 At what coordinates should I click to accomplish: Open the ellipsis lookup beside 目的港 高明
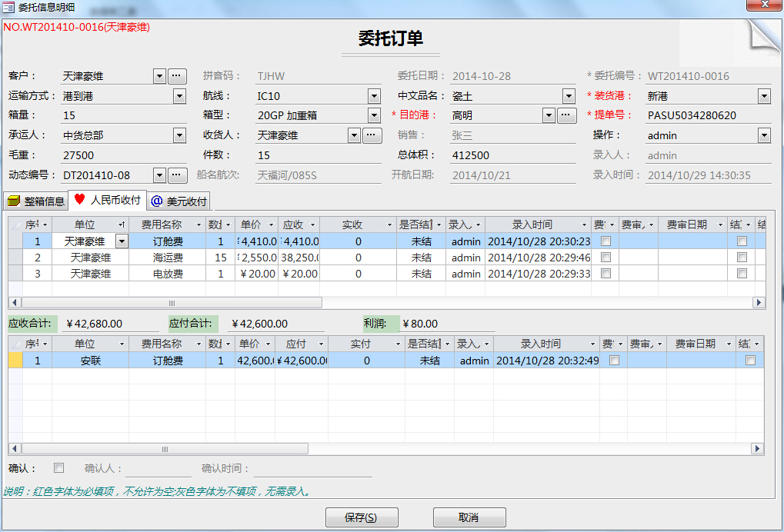pyautogui.click(x=565, y=115)
